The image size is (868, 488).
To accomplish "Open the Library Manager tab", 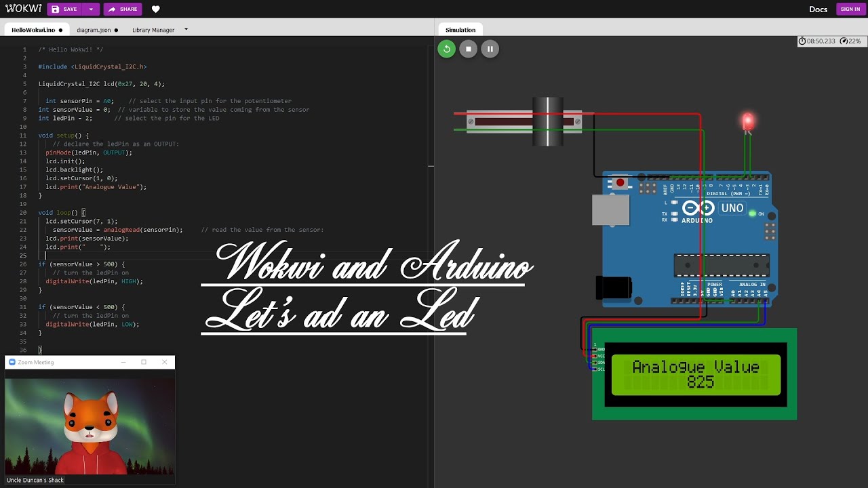I will point(153,30).
